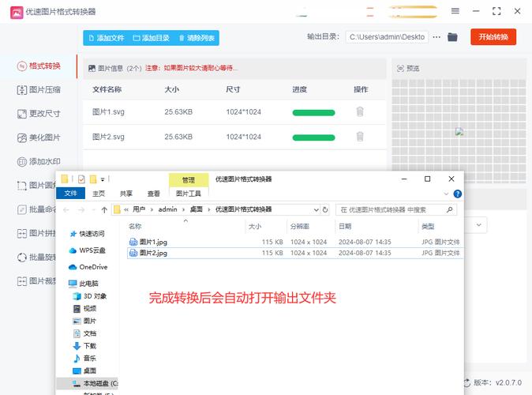Open address bar history dropdown
Screen dimensions: 532x395
click(316, 210)
